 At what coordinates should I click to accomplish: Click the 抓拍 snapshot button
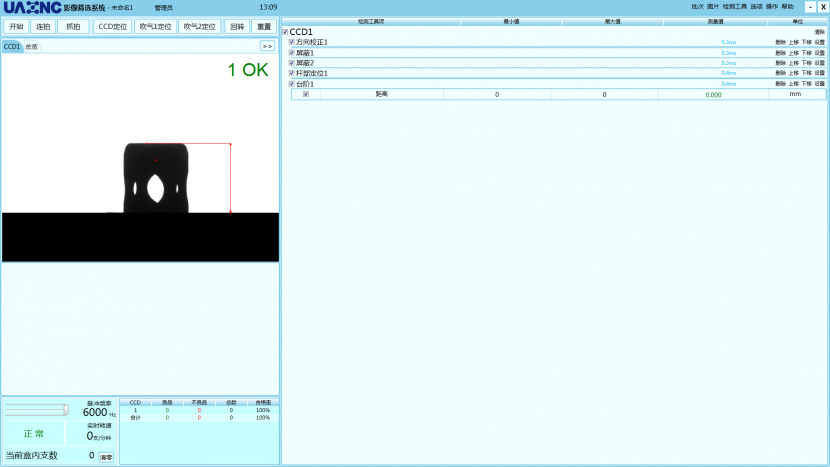click(72, 27)
